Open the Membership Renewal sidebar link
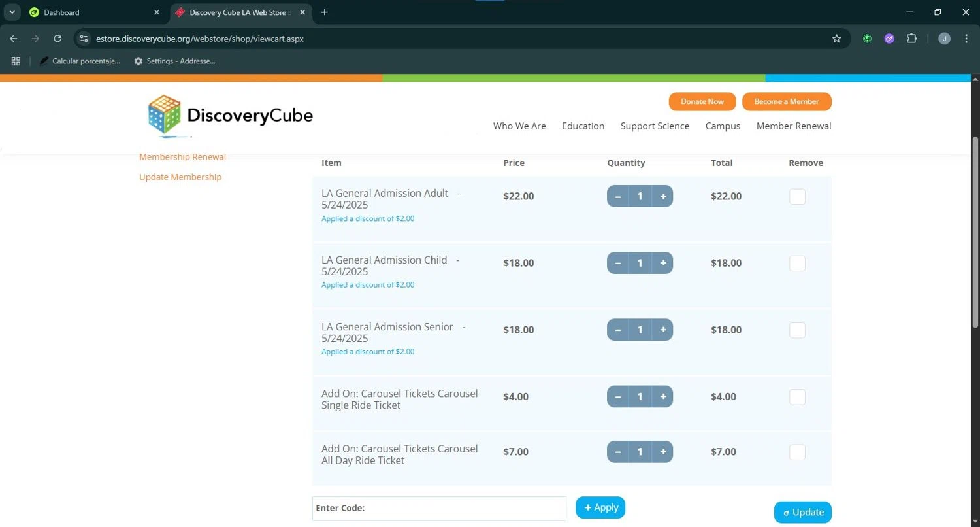 click(x=182, y=157)
